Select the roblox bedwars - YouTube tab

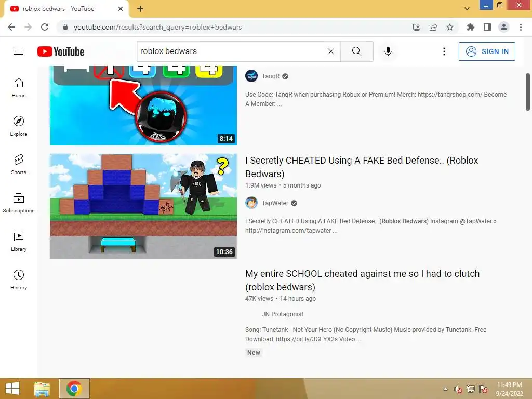[x=66, y=9]
